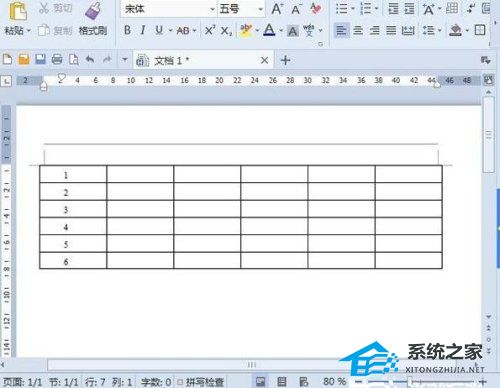Click the increase indent icon
This screenshot has width=500, height=388.
pyautogui.click(x=409, y=9)
